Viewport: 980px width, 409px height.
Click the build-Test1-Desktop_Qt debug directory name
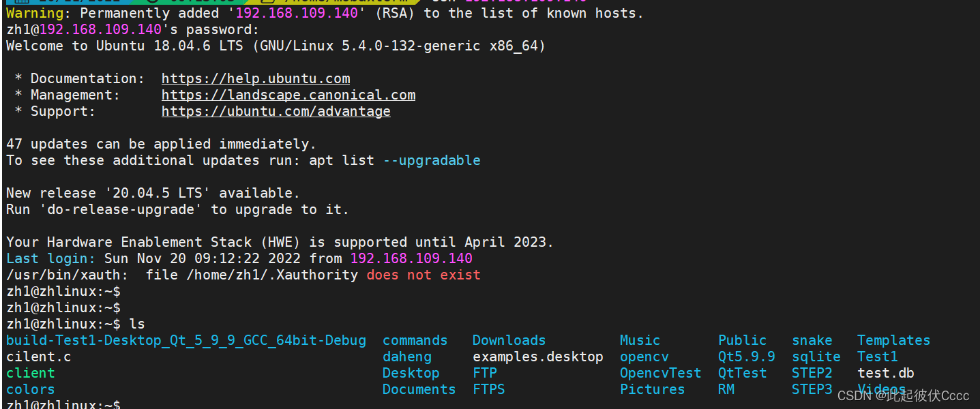pos(186,340)
